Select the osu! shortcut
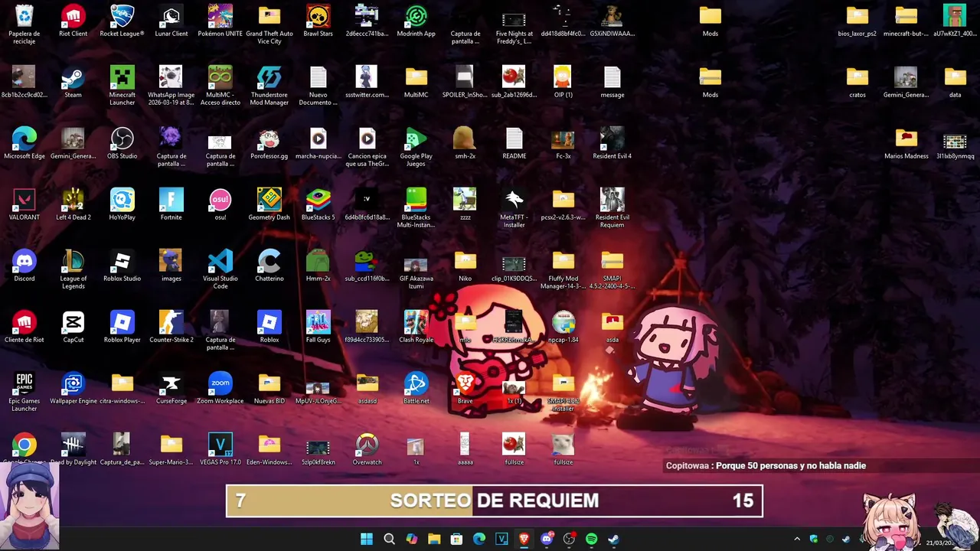Screen dimensions: 980x551 [220, 204]
